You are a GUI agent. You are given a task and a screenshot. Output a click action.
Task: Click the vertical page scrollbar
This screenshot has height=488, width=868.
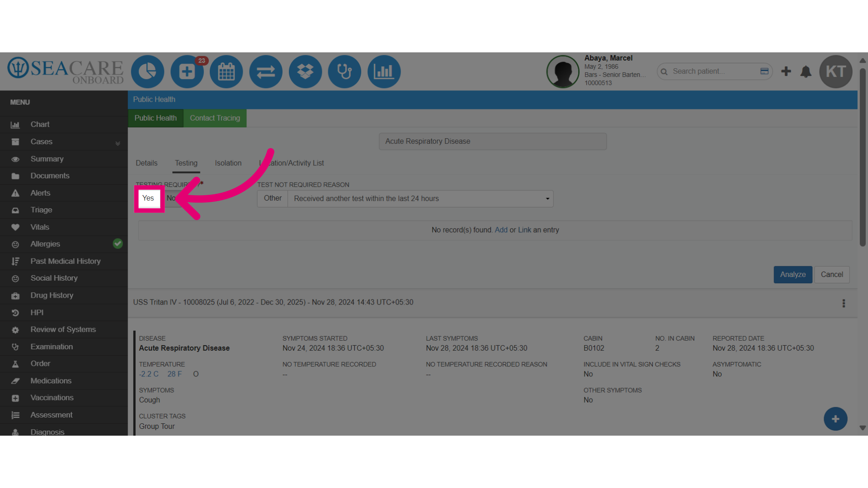(x=863, y=157)
